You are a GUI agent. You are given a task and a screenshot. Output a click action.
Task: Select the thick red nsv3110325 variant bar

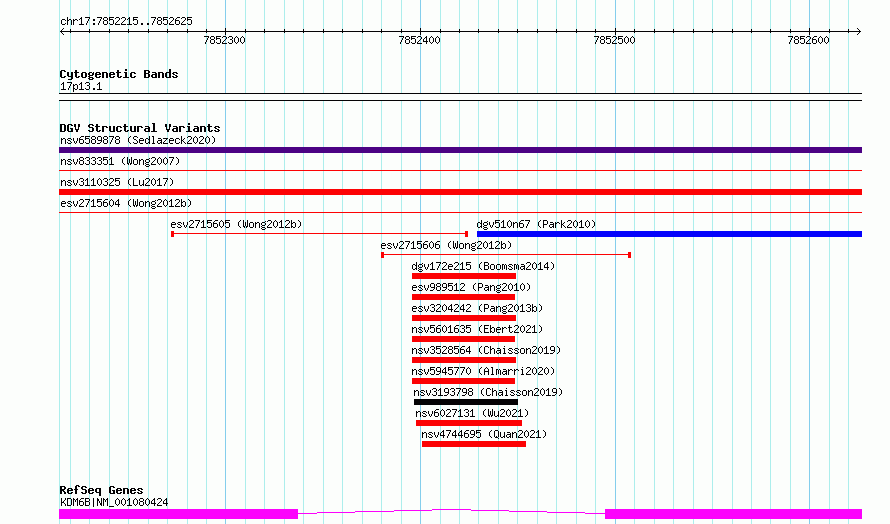coord(460,192)
